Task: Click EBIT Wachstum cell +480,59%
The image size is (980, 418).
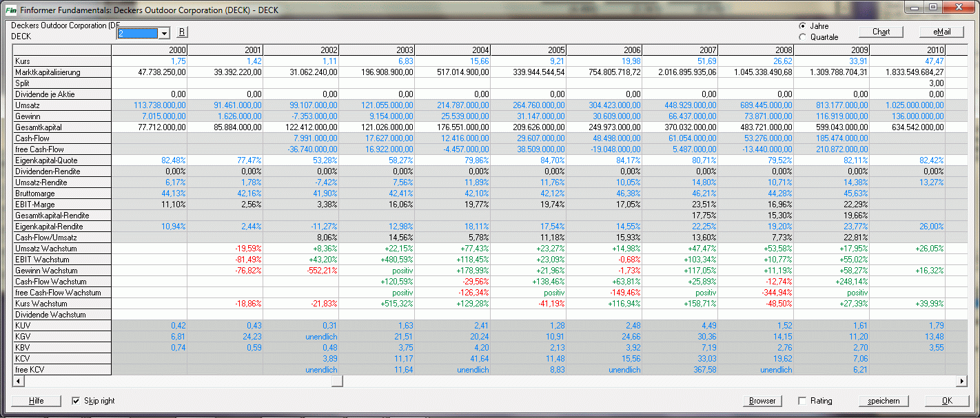Action: pos(377,260)
